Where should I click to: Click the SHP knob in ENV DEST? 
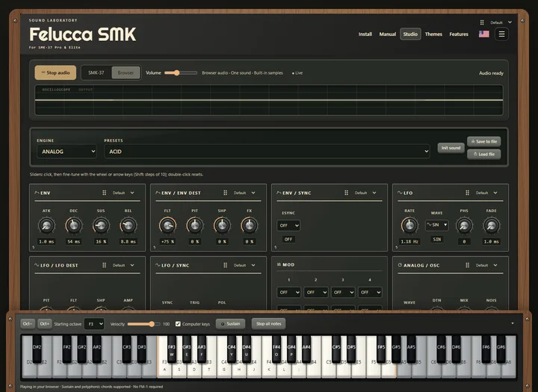[222, 225]
